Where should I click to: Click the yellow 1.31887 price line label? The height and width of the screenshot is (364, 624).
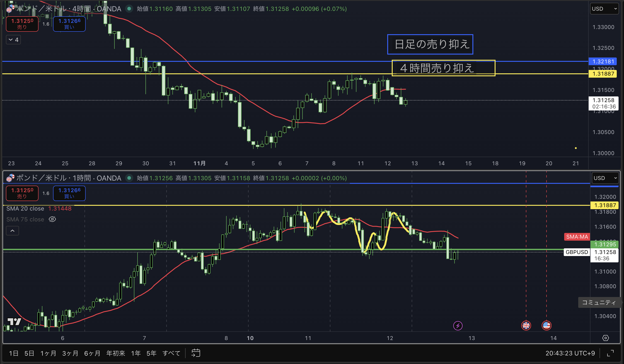pyautogui.click(x=602, y=74)
